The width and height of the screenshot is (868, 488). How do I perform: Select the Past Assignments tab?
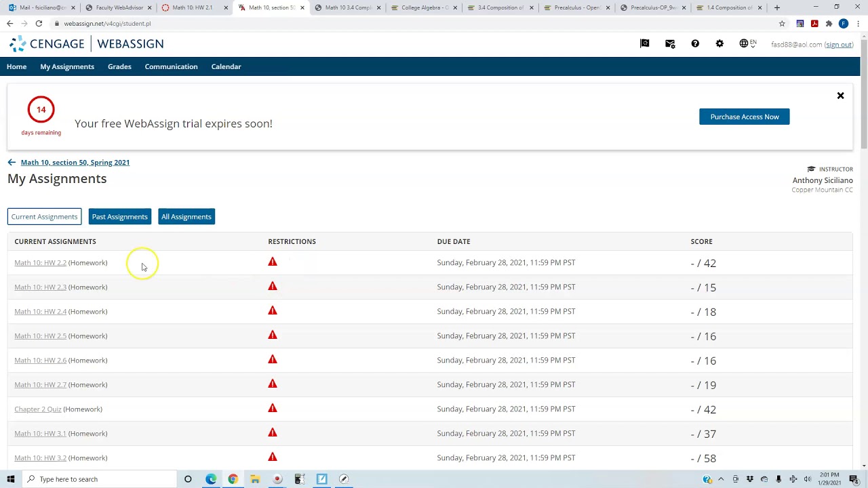(x=119, y=217)
